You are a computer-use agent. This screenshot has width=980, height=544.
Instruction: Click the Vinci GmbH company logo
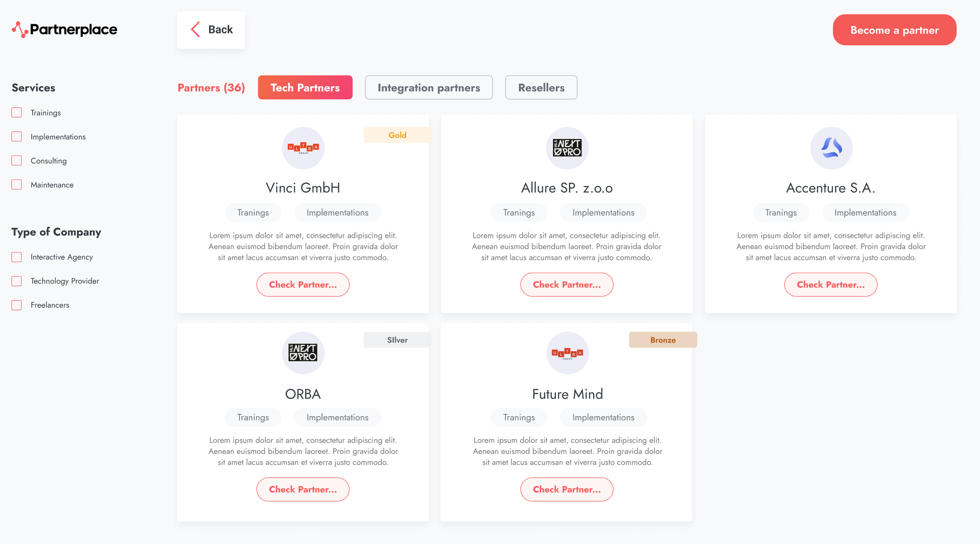(x=303, y=148)
